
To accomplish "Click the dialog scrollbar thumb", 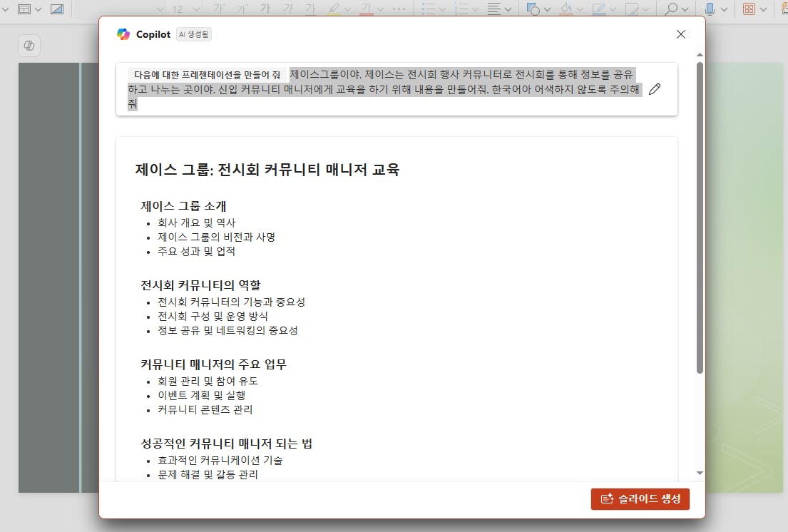I will click(700, 218).
